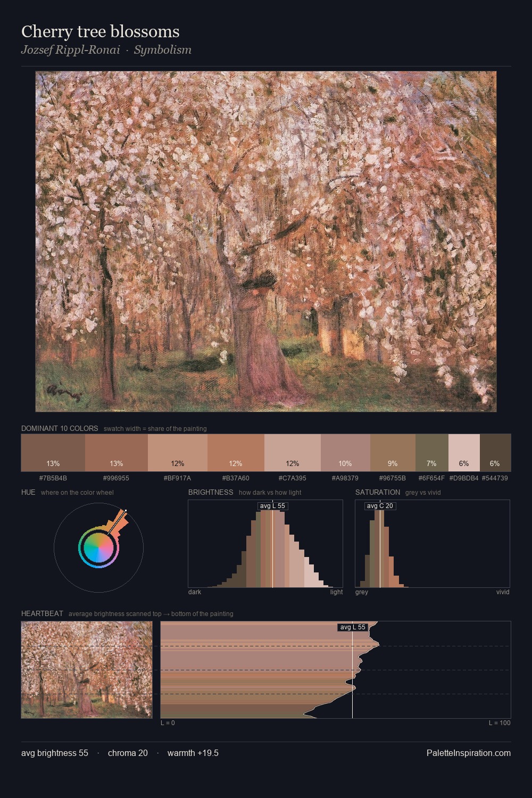Screen dimensions: 532x798
Task: Click the olive #6F654F swatch
Action: click(432, 453)
